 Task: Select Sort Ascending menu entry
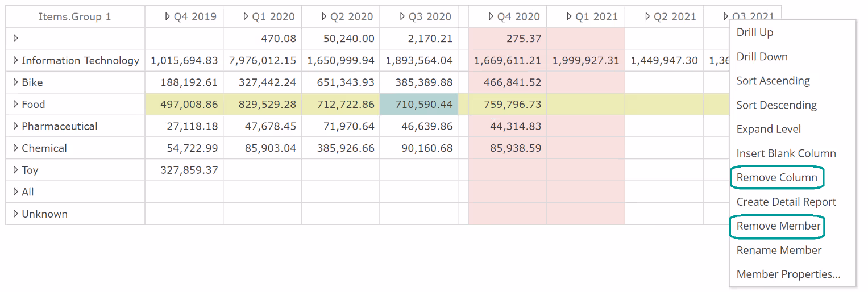point(773,81)
